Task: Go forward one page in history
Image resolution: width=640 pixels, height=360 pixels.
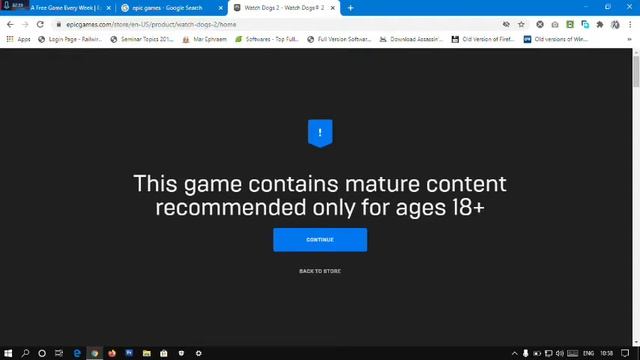Action: pos(25,24)
